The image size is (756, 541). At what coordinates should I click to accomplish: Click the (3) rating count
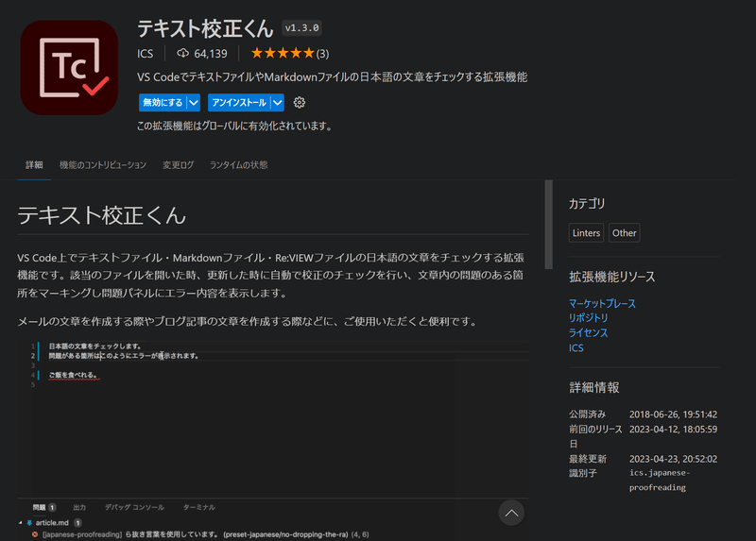tap(322, 54)
